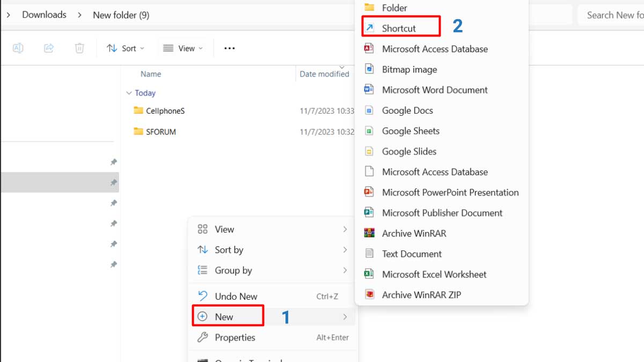
Task: Expand arrow next to Sort by submenu
Action: tap(345, 250)
